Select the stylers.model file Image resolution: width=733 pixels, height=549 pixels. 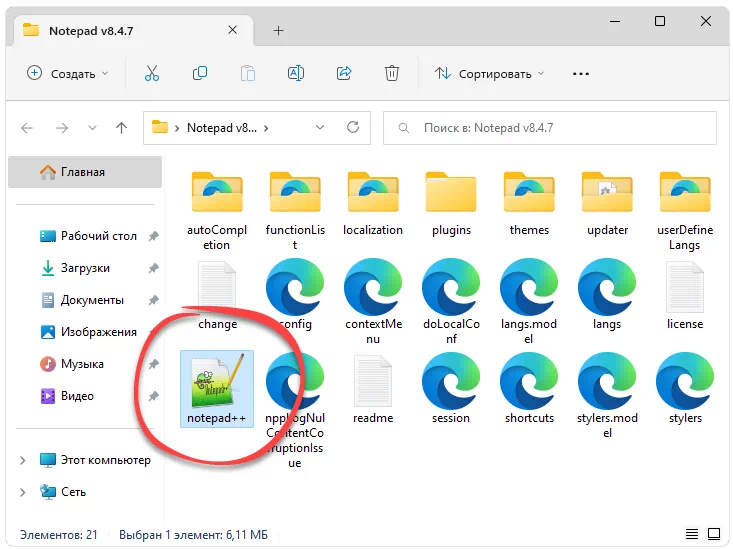(x=607, y=396)
